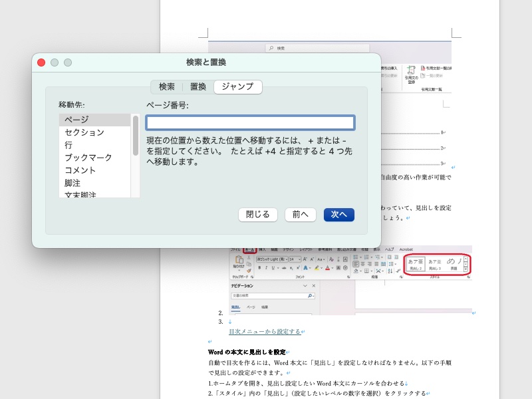Select the text highlight color icon
Image resolution: width=532 pixels, height=399 pixels.
click(316, 268)
